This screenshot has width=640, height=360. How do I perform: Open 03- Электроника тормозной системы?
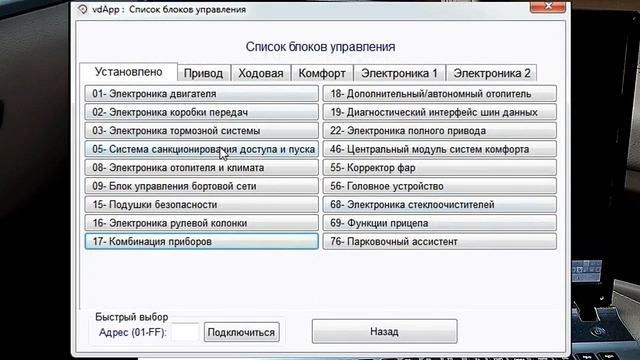(x=202, y=131)
